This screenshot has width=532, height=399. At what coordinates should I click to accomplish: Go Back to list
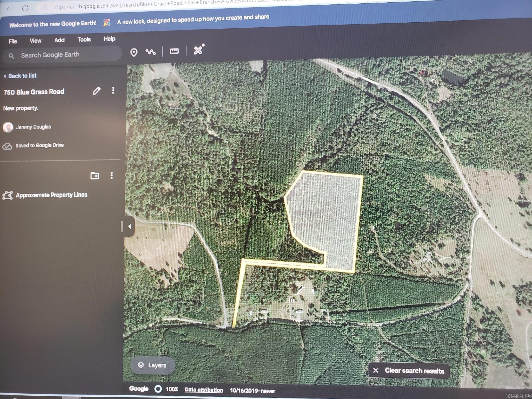tap(20, 76)
